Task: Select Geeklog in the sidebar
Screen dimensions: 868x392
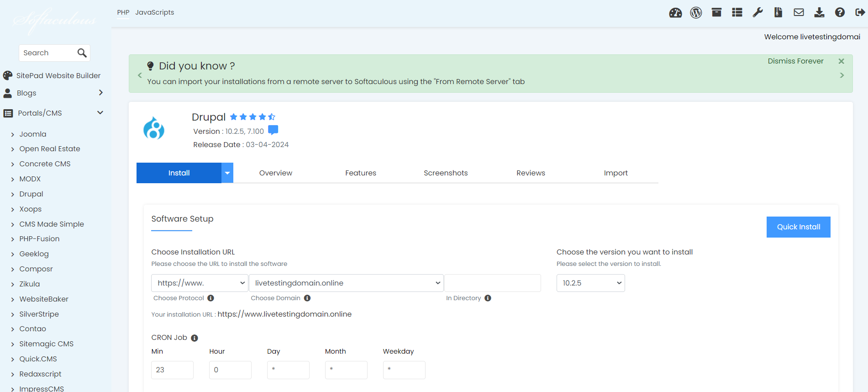Action: 34,254
